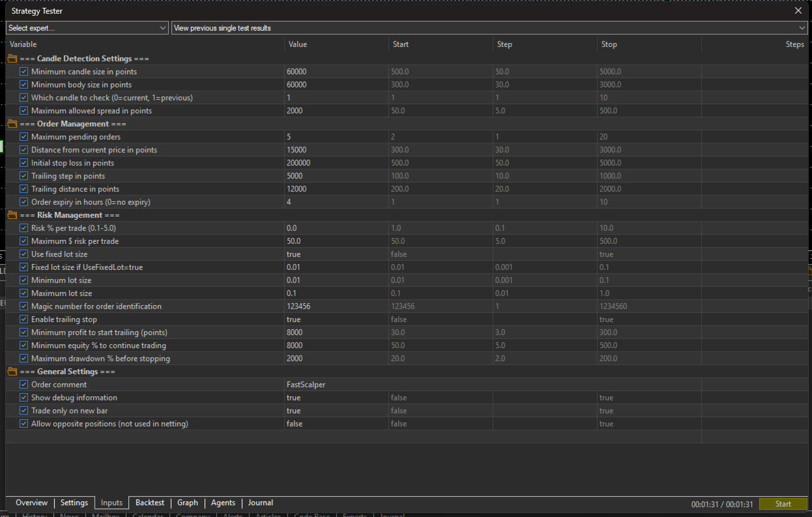Click the Risk Management folder icon
The height and width of the screenshot is (517, 812).
(12, 215)
